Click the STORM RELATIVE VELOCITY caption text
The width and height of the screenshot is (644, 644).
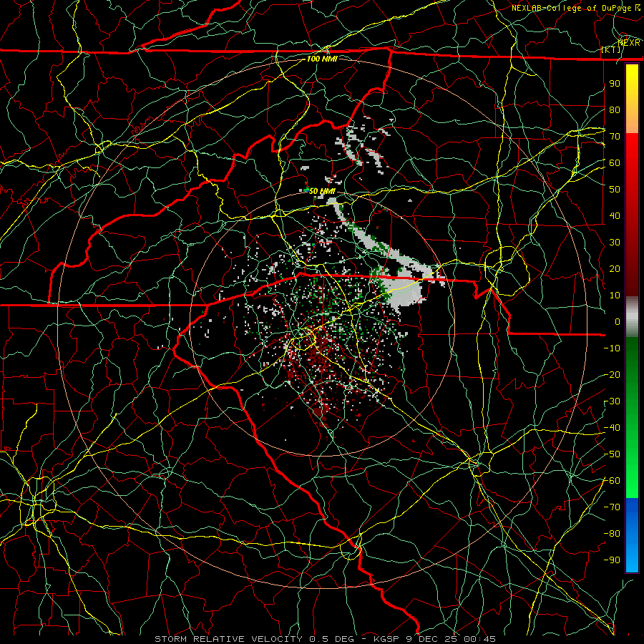click(228, 639)
